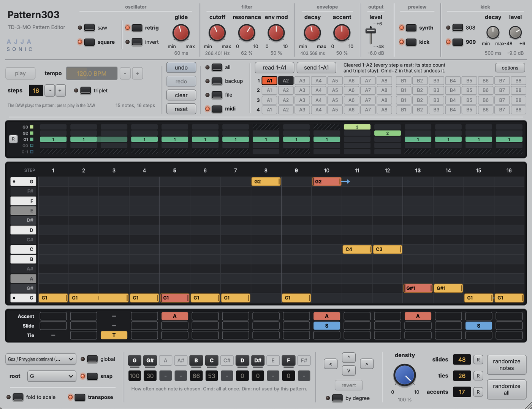This screenshot has height=409, width=532.
Task: Enable fold to scale
Action: click(18, 397)
